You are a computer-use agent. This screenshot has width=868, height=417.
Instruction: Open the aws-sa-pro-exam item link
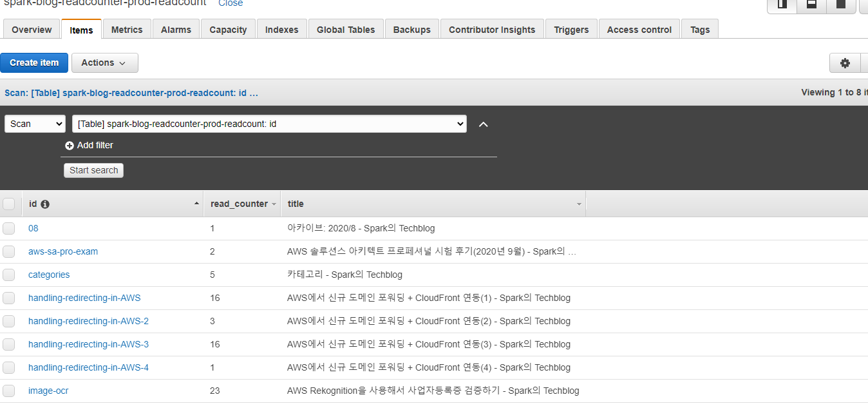(62, 251)
